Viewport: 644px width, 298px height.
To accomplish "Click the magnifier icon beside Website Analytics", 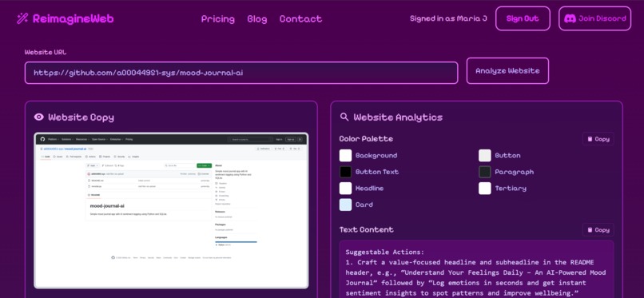I will [344, 117].
